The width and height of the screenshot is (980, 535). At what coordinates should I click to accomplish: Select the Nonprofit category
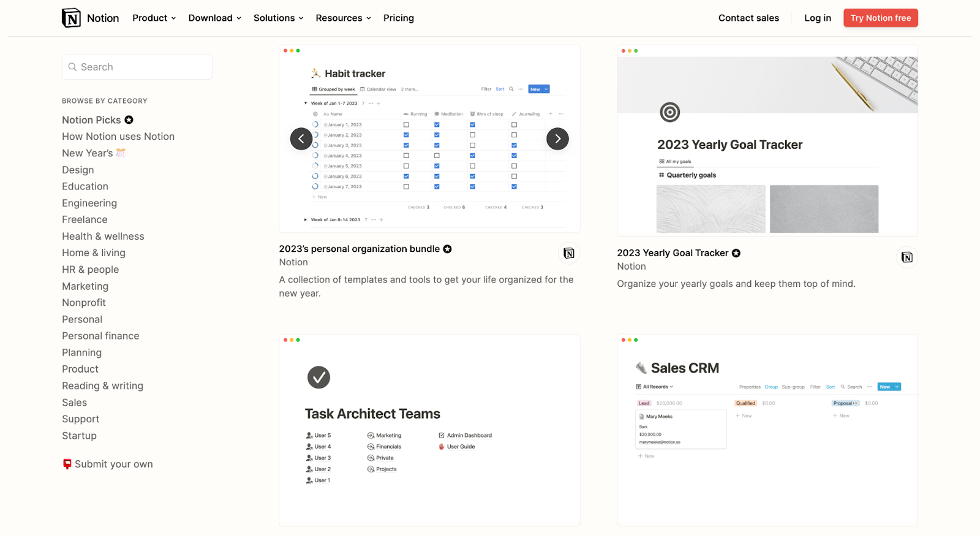pos(84,303)
